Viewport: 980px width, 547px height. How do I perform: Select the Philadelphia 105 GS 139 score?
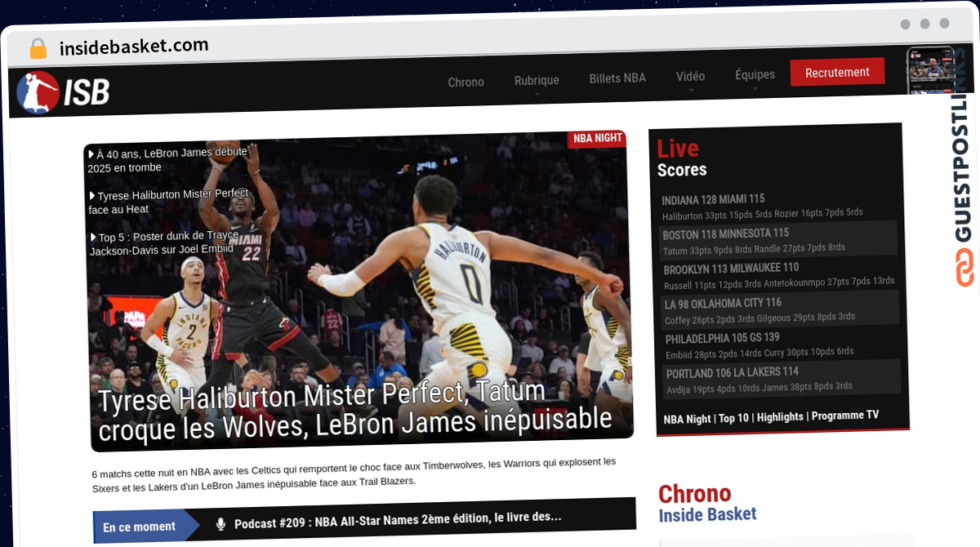click(x=722, y=338)
